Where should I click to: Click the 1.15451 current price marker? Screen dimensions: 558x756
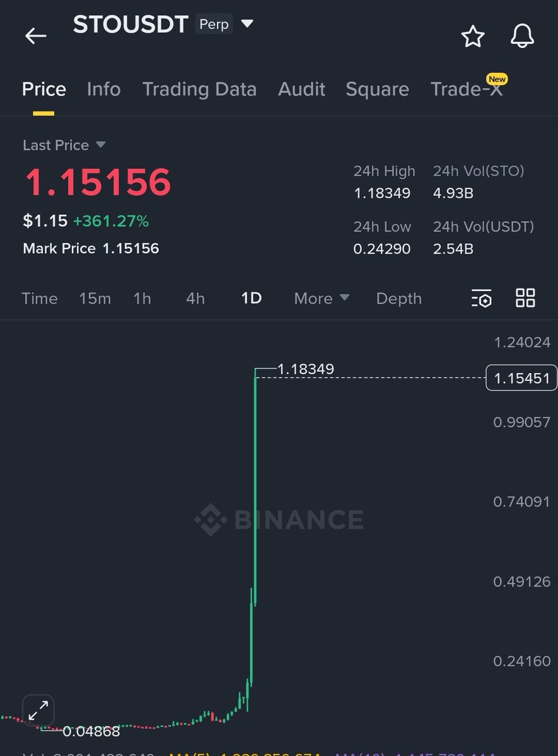click(521, 378)
